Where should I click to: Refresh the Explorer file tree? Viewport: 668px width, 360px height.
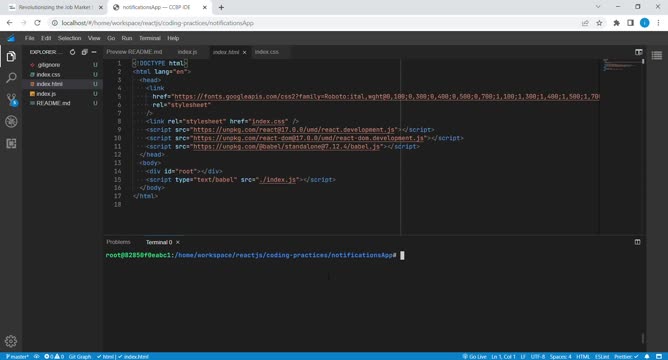[x=72, y=52]
